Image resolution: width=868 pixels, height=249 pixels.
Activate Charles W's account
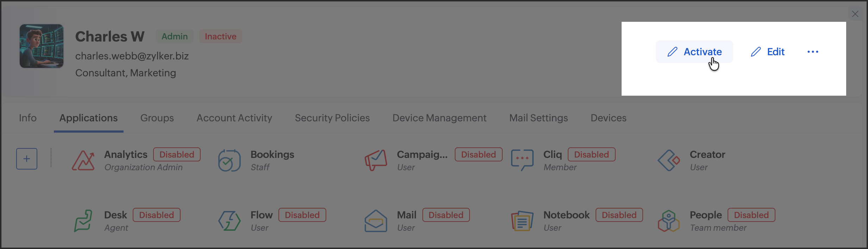[x=694, y=52]
